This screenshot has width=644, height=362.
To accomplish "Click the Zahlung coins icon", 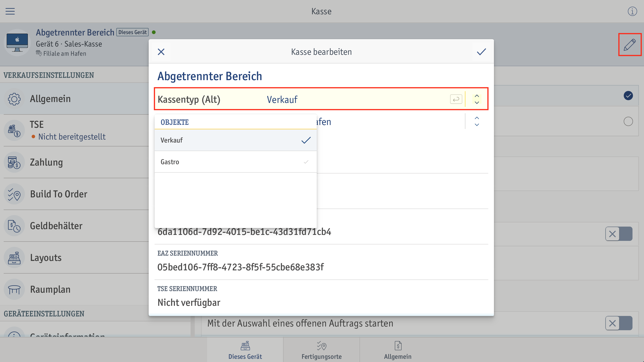I will [14, 162].
